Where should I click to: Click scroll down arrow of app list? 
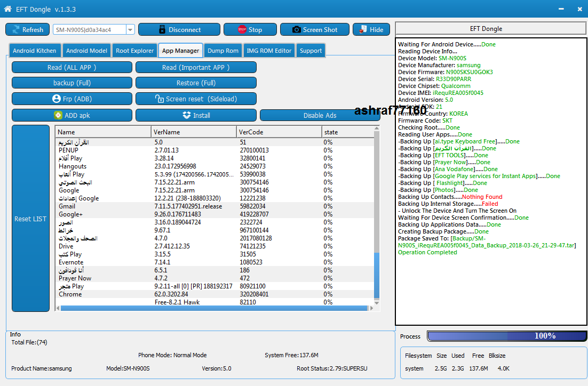377,303
